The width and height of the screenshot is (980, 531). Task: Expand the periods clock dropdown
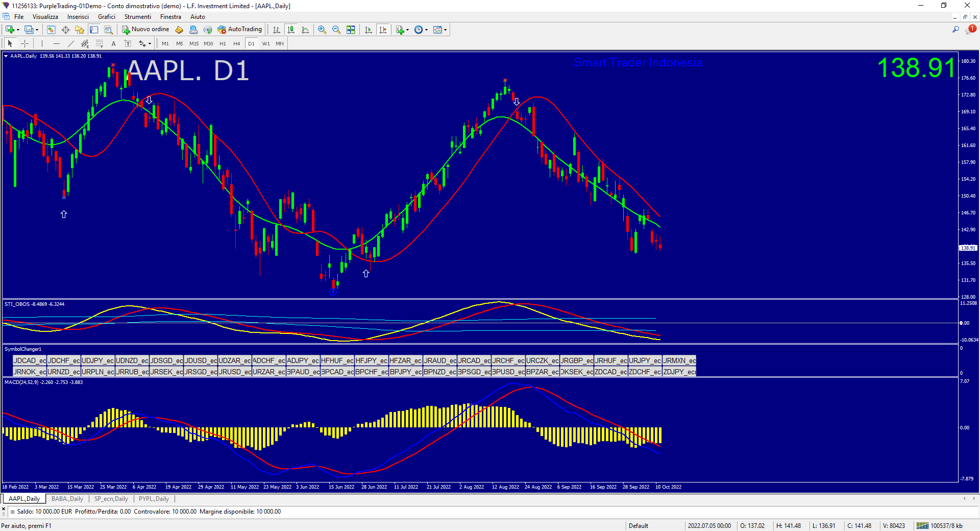pos(427,30)
